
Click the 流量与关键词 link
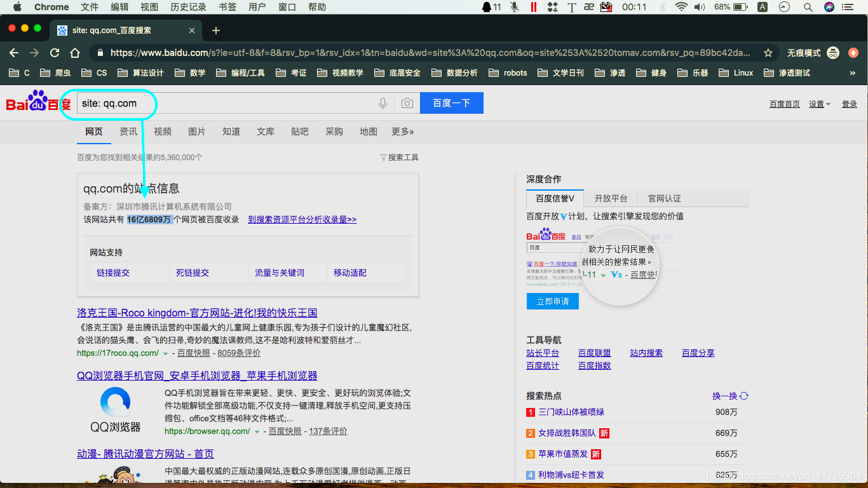pos(280,273)
